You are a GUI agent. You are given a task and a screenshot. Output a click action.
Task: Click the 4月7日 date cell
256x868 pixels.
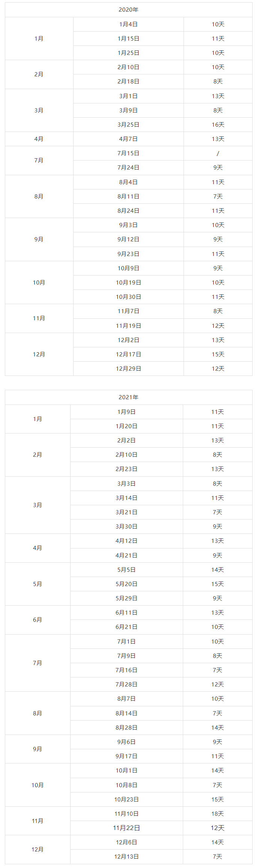tap(128, 139)
